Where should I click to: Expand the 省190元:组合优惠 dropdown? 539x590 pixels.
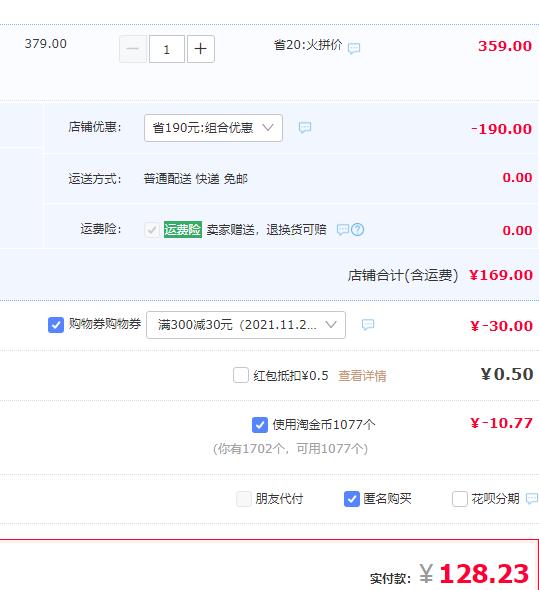tap(213, 128)
